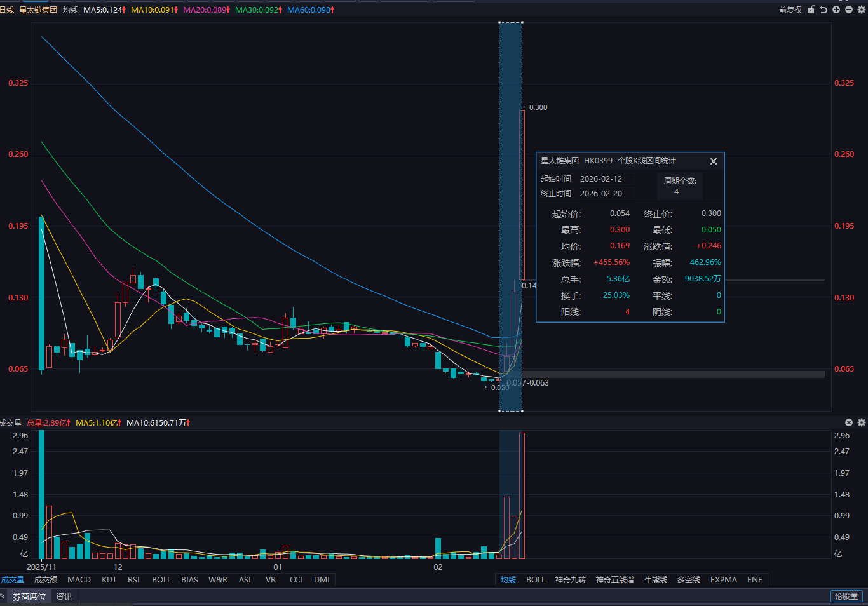Switch sub-chart to W&R indicator
The height and width of the screenshot is (606, 868).
(218, 580)
